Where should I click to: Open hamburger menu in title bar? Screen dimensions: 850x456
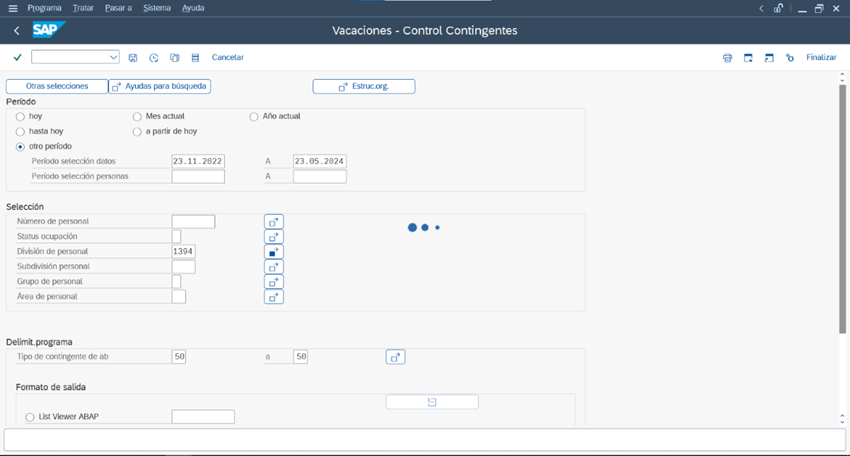[12, 8]
